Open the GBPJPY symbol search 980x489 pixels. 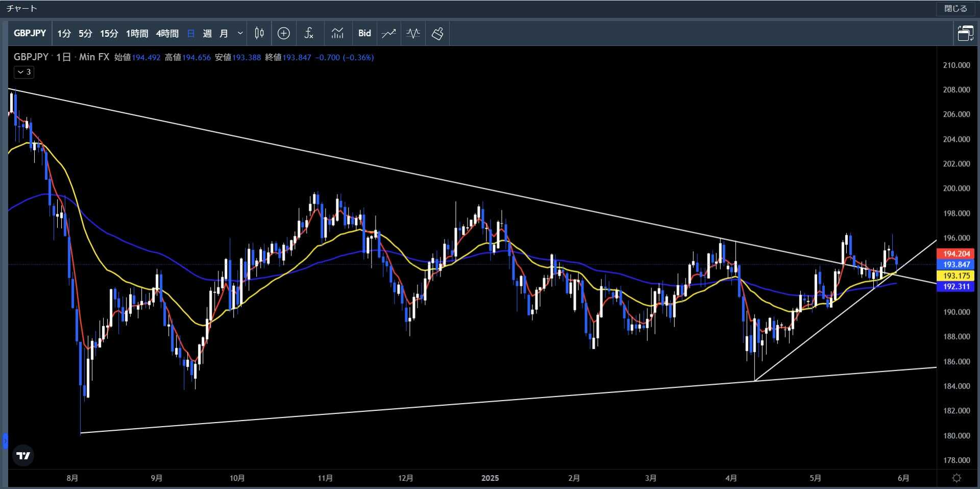click(30, 33)
